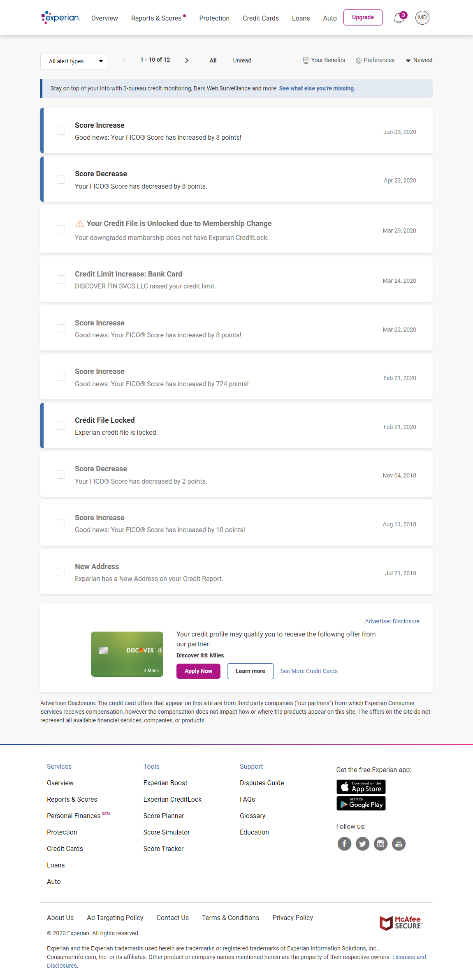Open alert Preferences settings
The image size is (473, 980).
pyautogui.click(x=375, y=60)
